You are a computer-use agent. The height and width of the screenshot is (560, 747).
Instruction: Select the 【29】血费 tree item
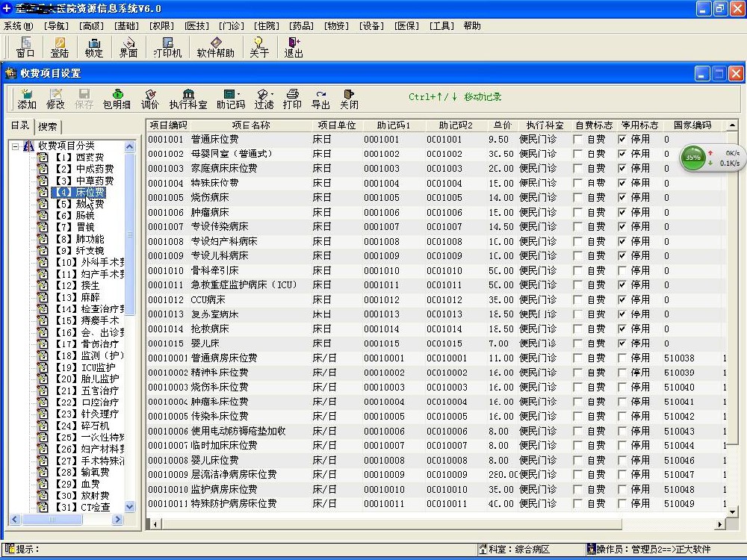coord(76,485)
